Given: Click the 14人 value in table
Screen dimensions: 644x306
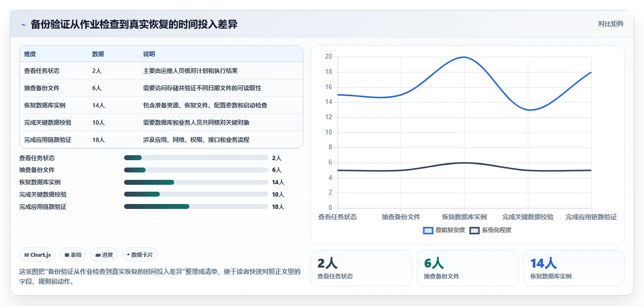Looking at the screenshot, I should pos(98,105).
